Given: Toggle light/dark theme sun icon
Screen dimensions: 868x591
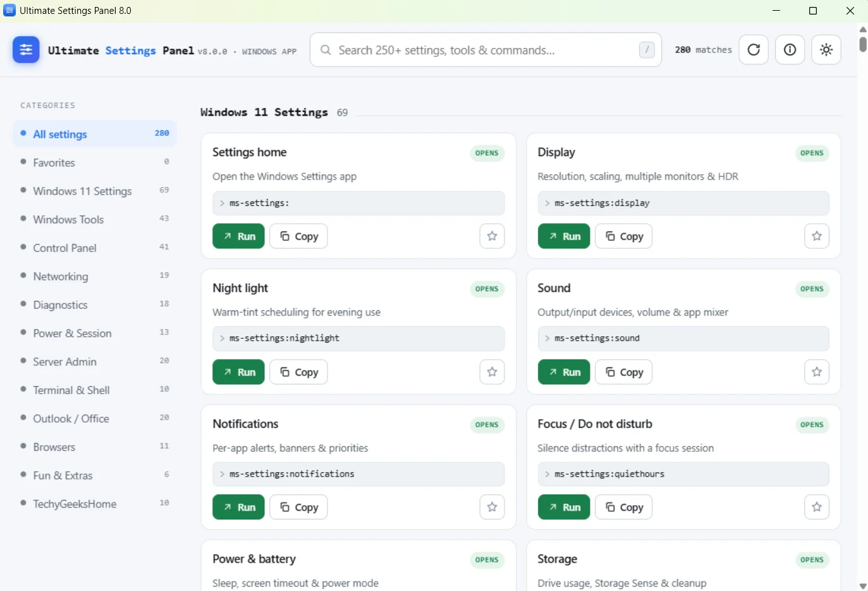Looking at the screenshot, I should 826,50.
